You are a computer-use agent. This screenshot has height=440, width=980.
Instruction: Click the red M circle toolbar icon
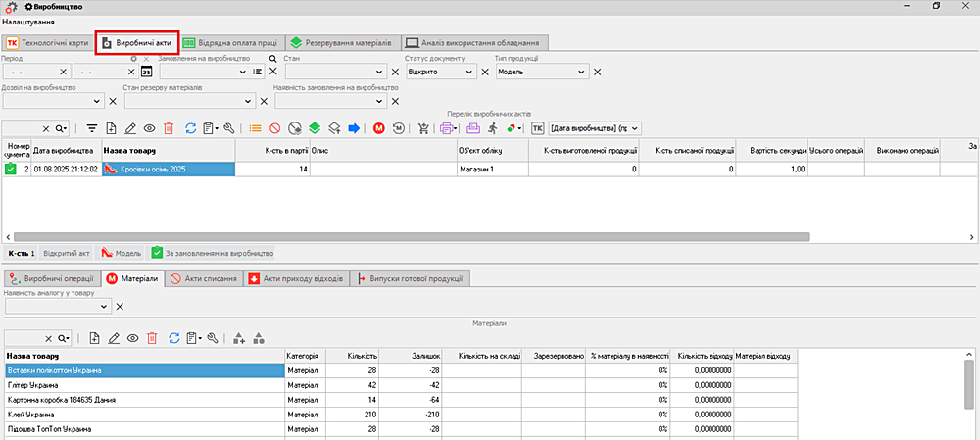point(379,128)
